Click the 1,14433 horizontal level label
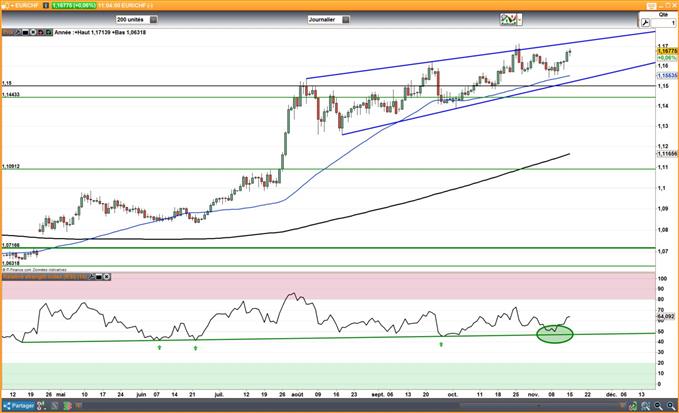Viewport: 679px width, 413px height. tap(11, 94)
